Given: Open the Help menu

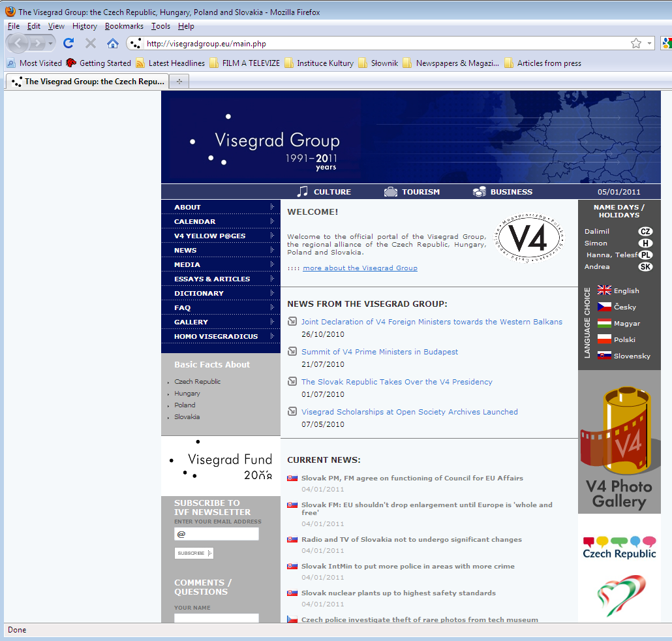Looking at the screenshot, I should coord(186,26).
